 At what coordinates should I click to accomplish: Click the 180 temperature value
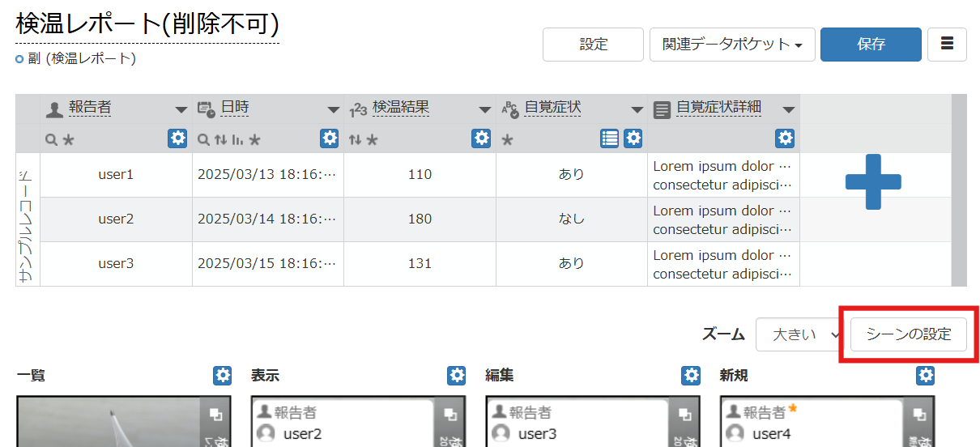click(420, 219)
